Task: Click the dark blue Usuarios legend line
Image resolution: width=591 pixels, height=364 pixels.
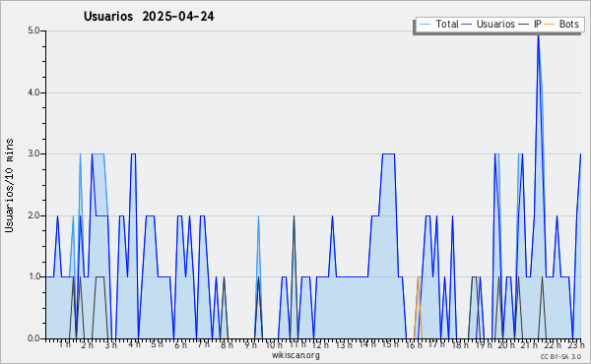Action: (x=467, y=25)
